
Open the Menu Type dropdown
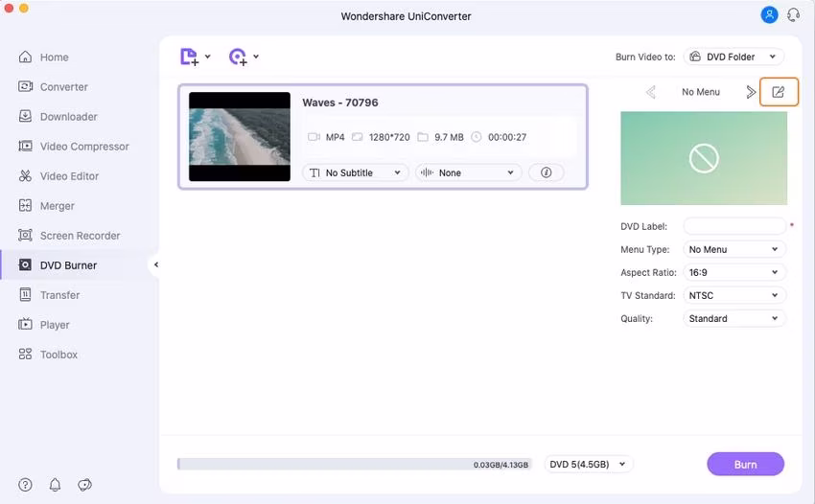coord(733,249)
